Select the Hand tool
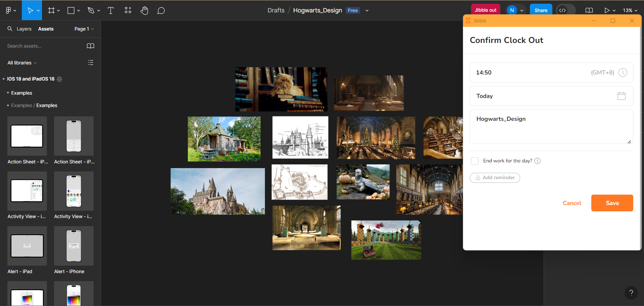 click(x=144, y=11)
